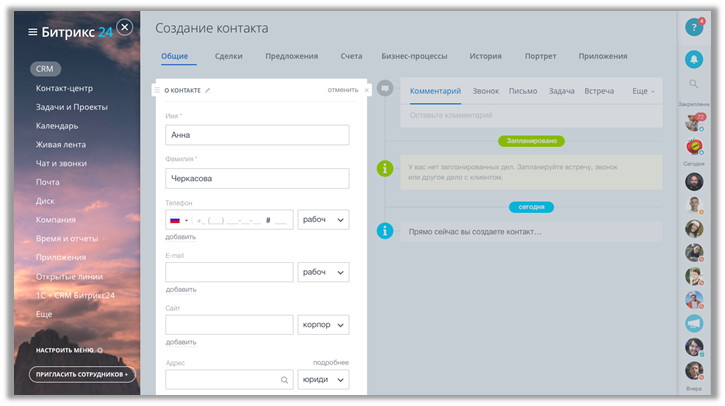
Task: Click the gear icon beside НАСТРОИТЬ МЕНЮ
Action: tap(100, 350)
